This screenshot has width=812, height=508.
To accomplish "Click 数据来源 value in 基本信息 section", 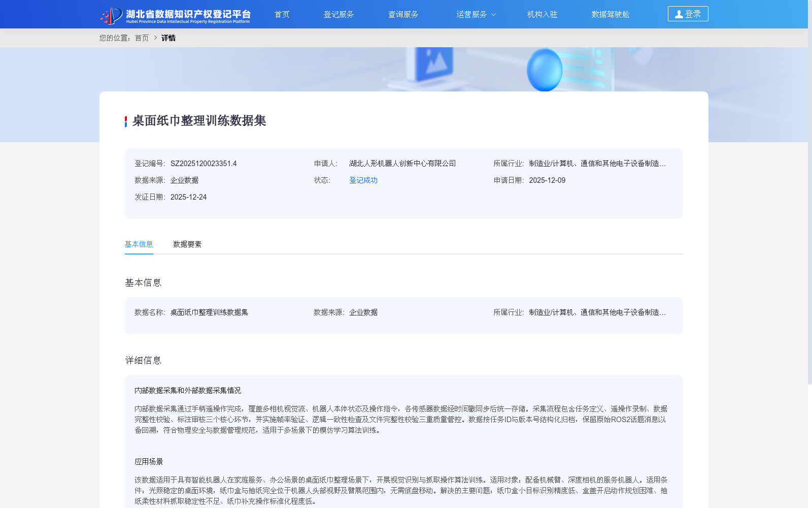I will [363, 312].
